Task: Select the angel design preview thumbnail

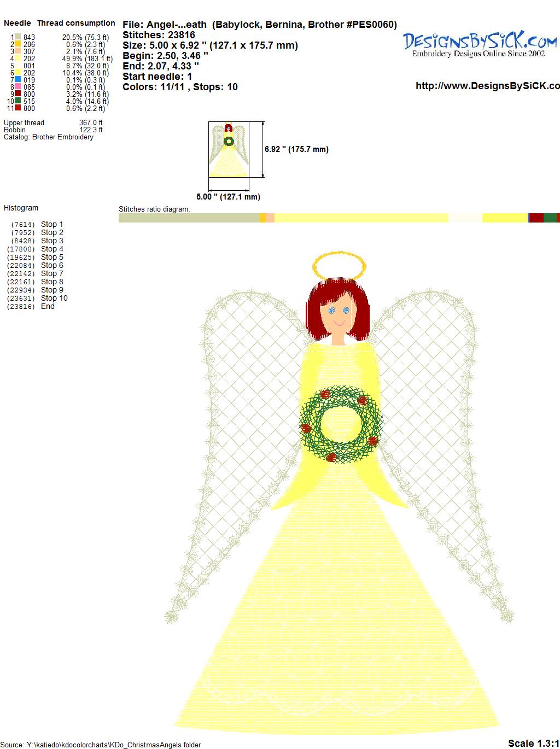Action: pos(228,149)
